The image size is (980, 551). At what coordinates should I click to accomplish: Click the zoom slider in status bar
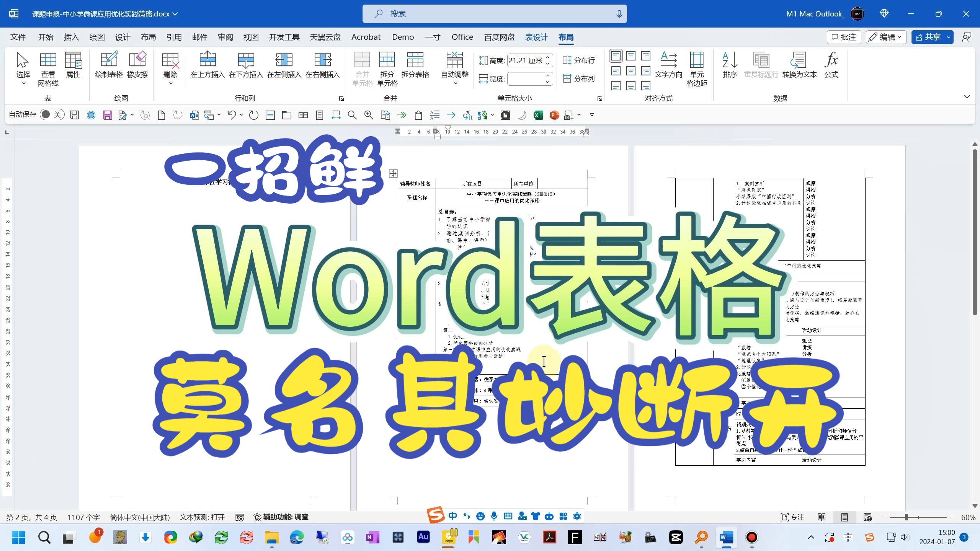(906, 517)
